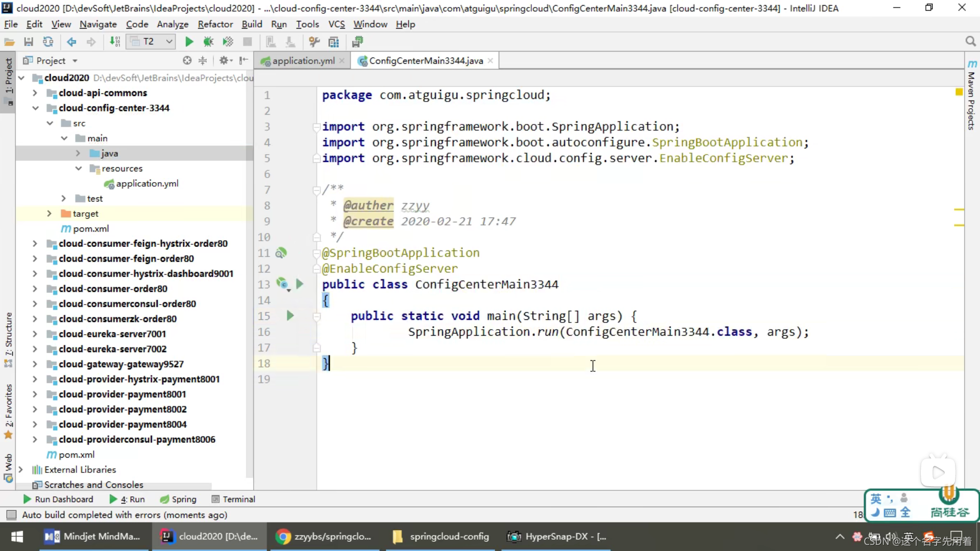Hide the Project tool window
The height and width of the screenshot is (551, 980).
click(x=244, y=61)
